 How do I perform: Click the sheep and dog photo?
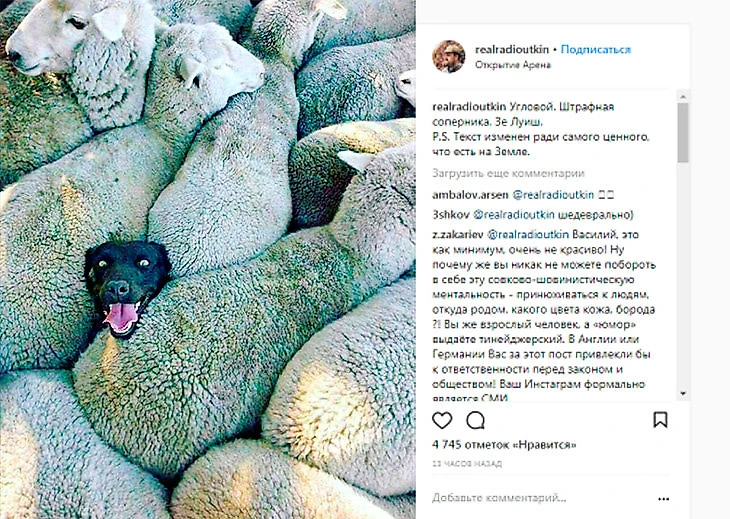point(208,259)
